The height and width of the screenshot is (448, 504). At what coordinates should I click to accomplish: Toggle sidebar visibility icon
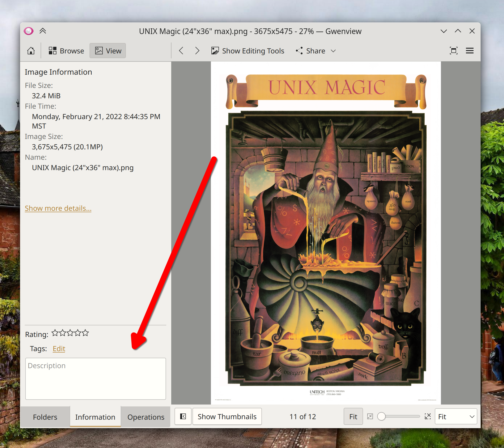tap(183, 416)
